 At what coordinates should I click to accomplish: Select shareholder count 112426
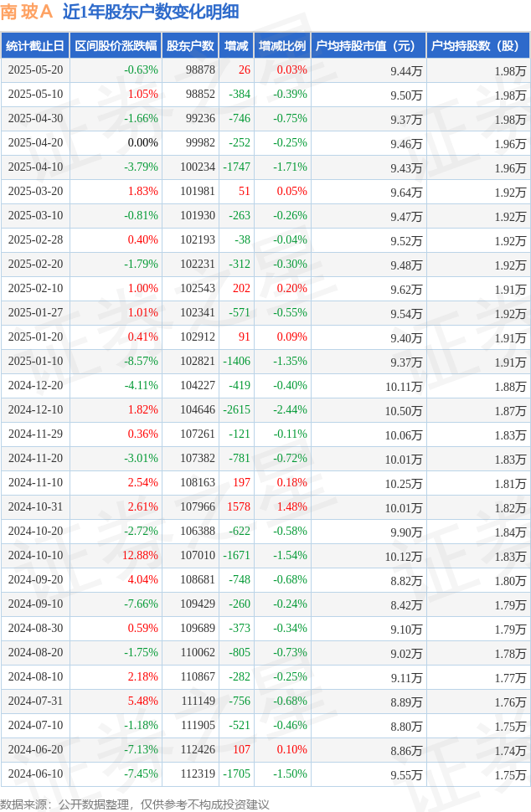point(197,750)
